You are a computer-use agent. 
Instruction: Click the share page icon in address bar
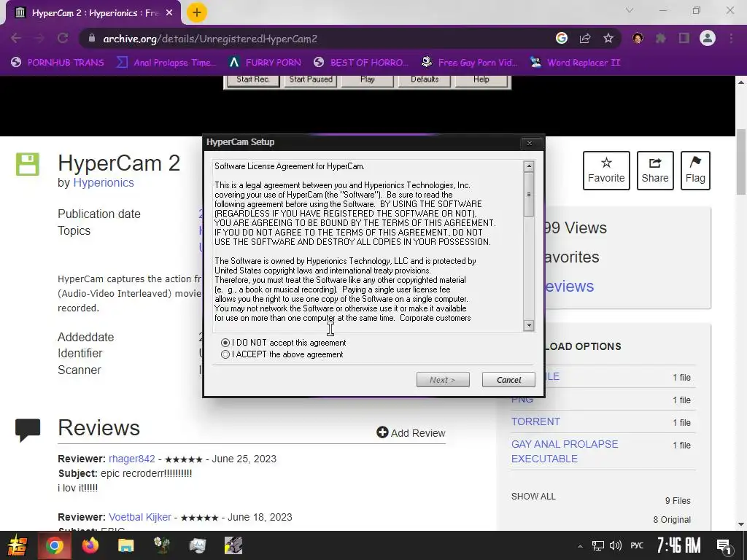(585, 39)
